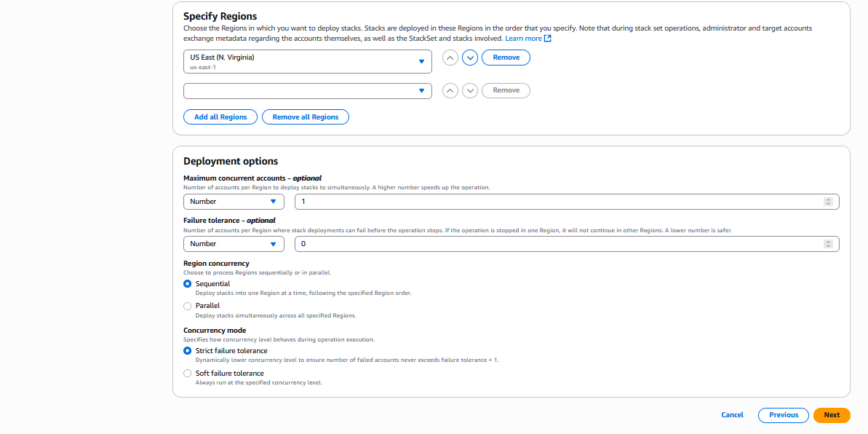Viewport: 868px width, 434px height.
Task: Remove the US East region
Action: click(506, 58)
